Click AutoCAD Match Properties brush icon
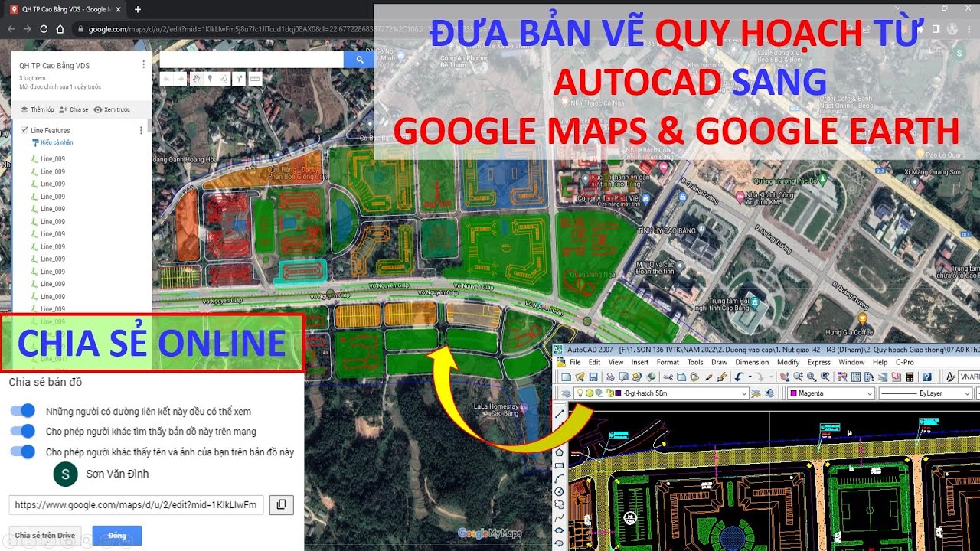The image size is (980, 551). pos(722,377)
